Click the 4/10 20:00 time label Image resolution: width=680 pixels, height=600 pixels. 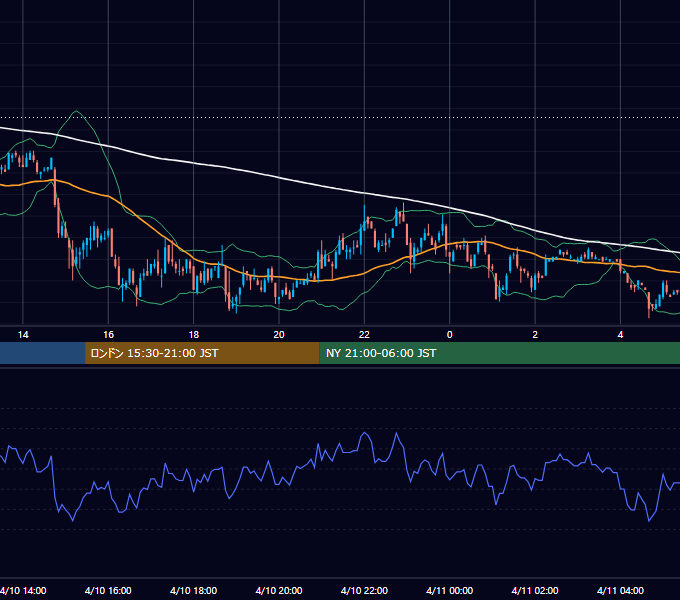click(x=279, y=590)
